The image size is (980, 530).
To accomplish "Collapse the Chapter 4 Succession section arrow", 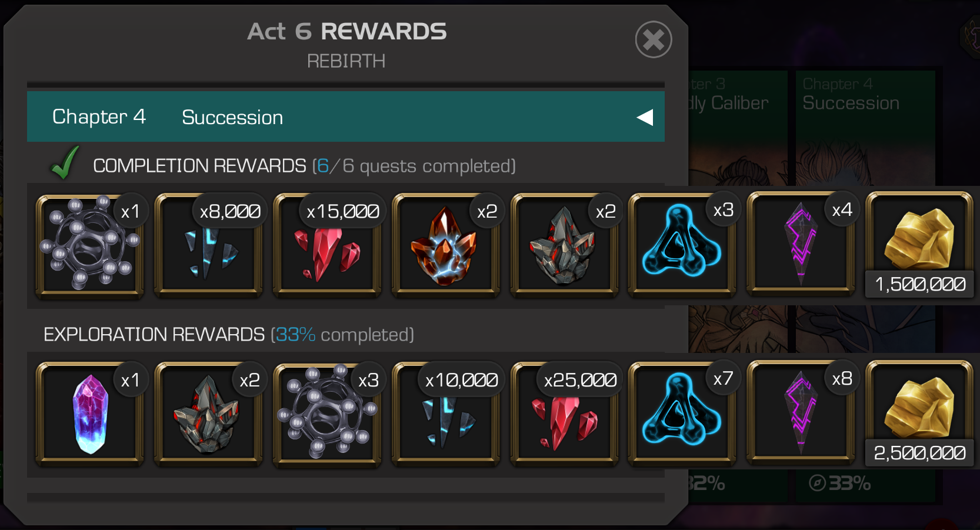I will [645, 117].
